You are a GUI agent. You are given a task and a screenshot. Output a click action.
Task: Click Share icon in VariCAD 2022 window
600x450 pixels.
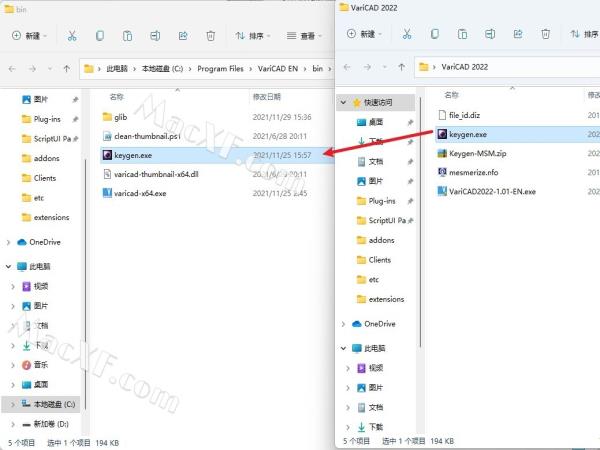pos(518,34)
